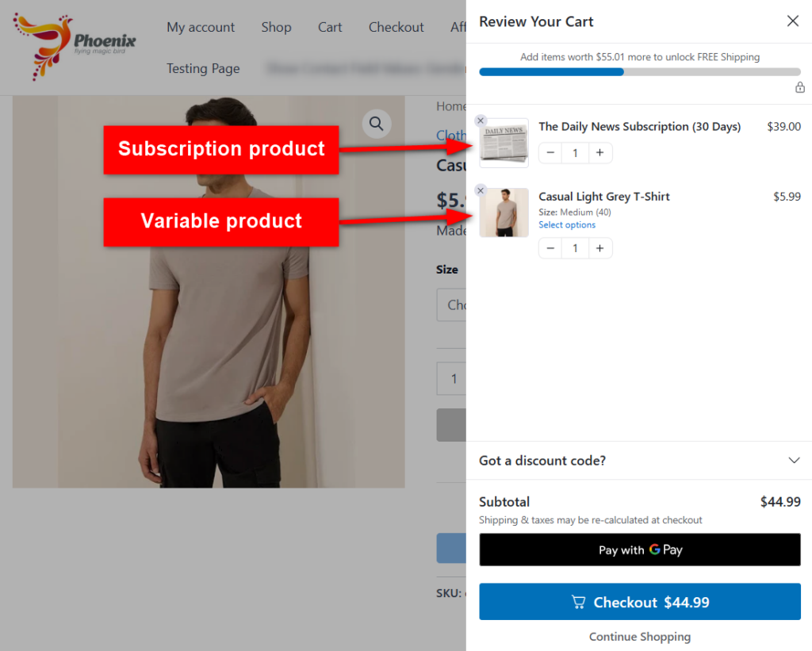812x651 pixels.
Task: Click the free shipping progress bar
Action: [x=640, y=72]
